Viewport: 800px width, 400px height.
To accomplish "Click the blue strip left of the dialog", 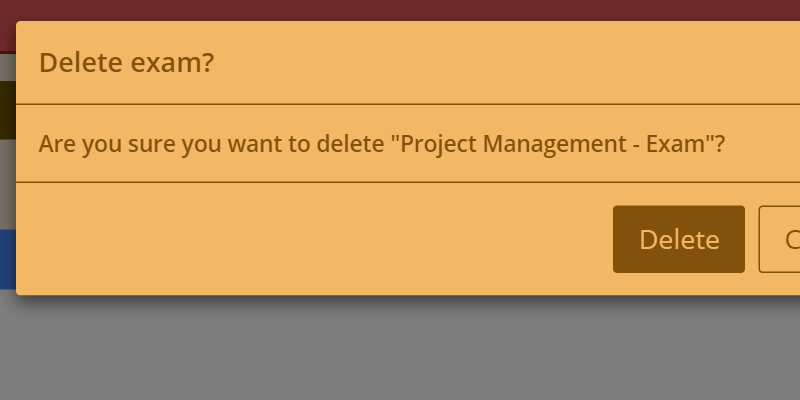I will point(7,258).
